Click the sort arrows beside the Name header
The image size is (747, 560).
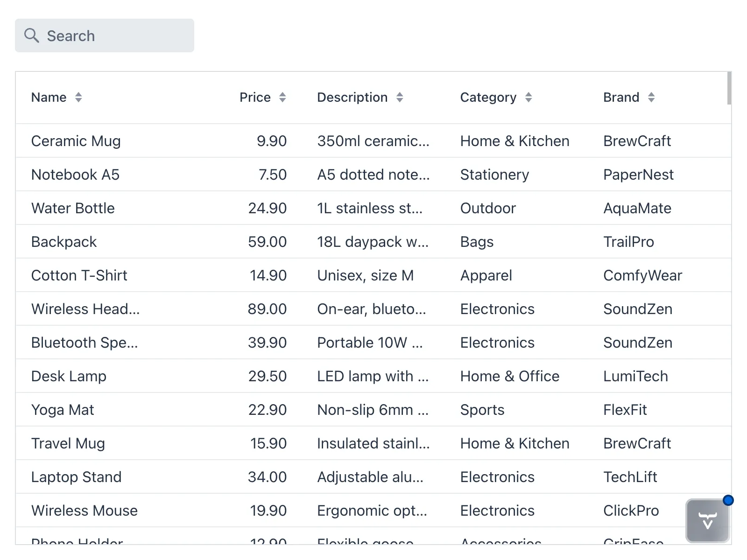click(x=78, y=97)
